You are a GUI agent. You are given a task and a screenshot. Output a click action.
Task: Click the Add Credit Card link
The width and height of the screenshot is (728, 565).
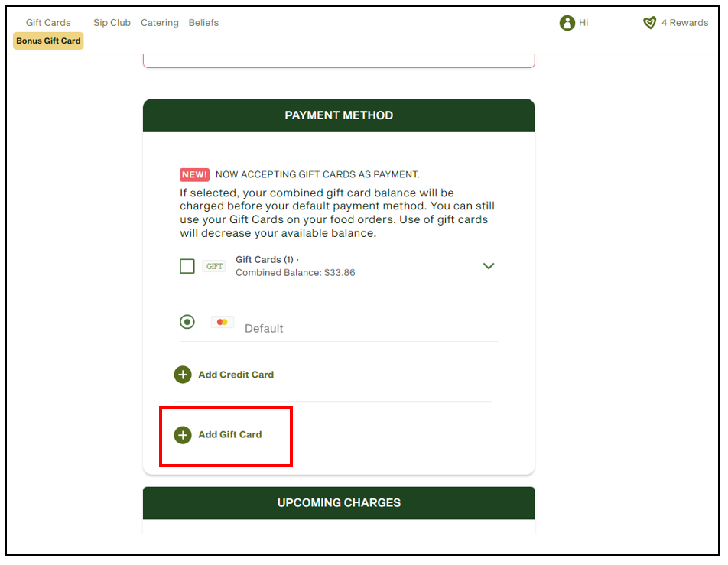236,375
